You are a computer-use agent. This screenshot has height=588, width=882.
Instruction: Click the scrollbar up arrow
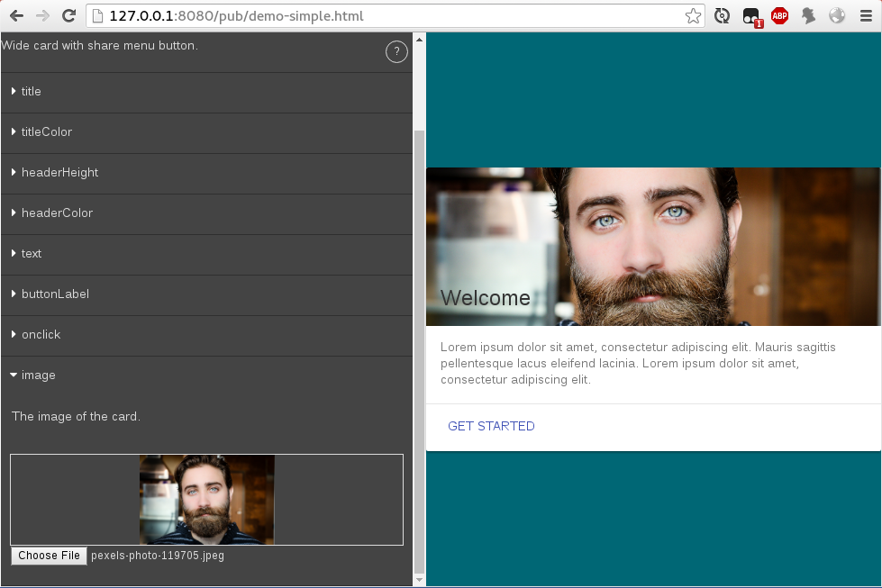coord(419,40)
